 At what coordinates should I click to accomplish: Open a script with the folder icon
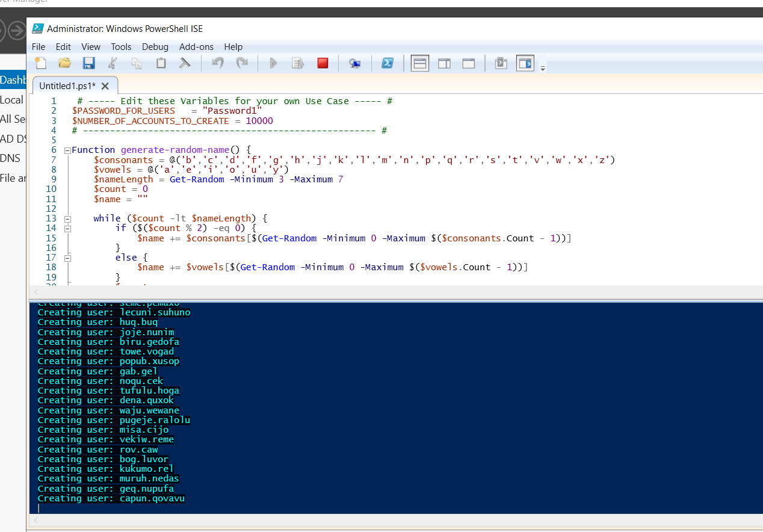click(x=64, y=63)
